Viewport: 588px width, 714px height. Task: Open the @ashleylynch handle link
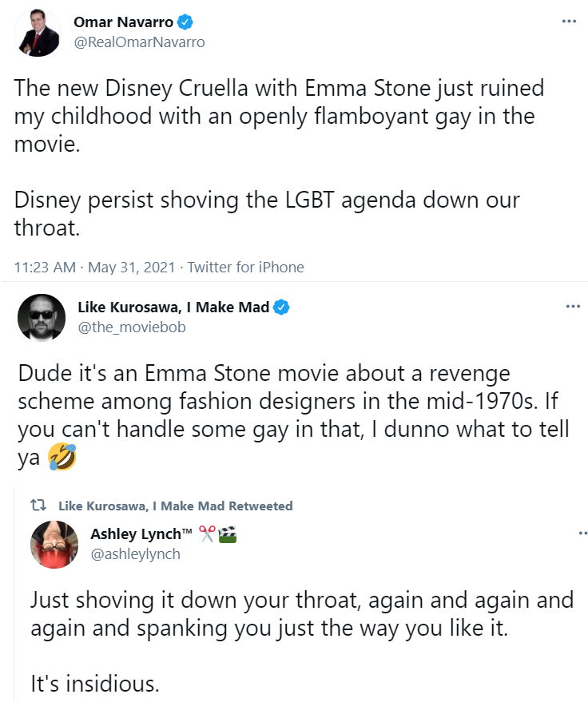click(135, 553)
